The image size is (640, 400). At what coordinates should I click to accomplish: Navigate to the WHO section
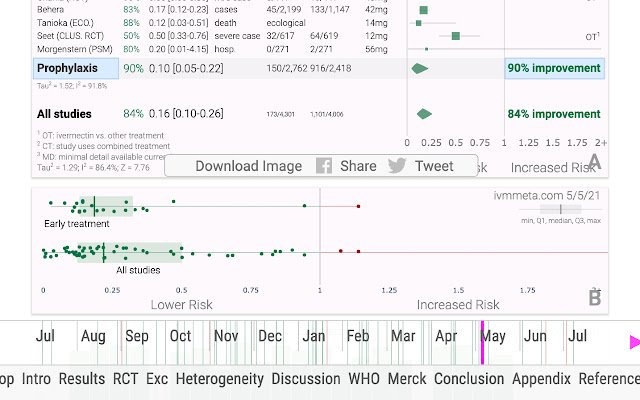pos(364,379)
